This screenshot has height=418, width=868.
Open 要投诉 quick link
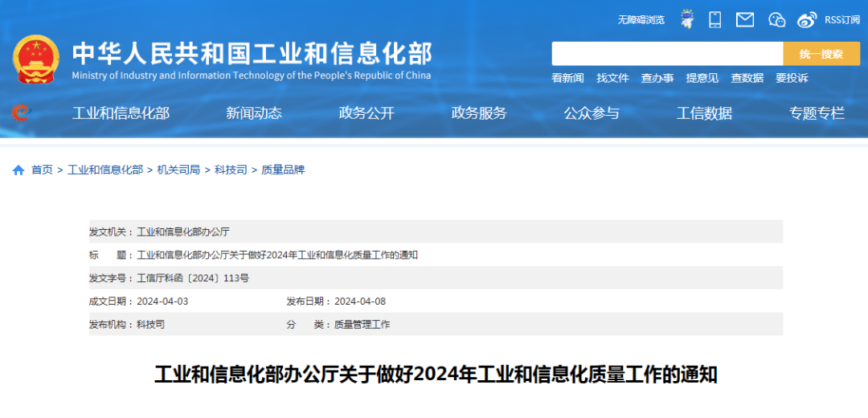pos(792,78)
